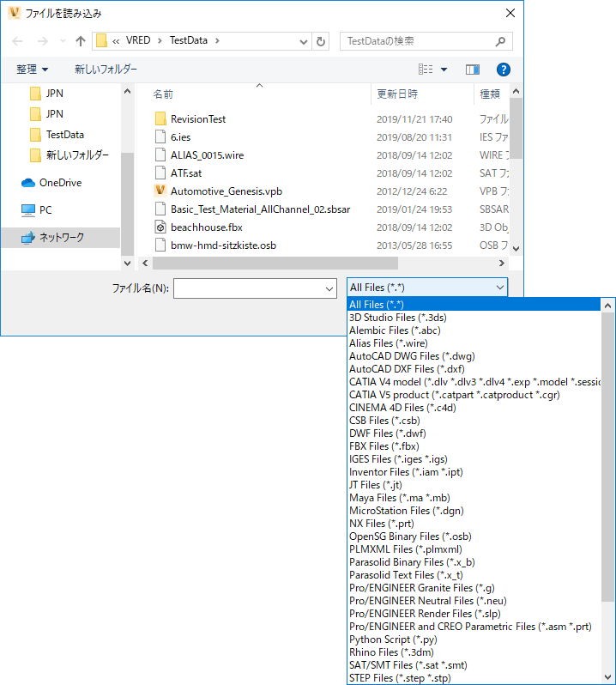Sort by 名前 column header
This screenshot has height=685, width=616.
[x=162, y=94]
